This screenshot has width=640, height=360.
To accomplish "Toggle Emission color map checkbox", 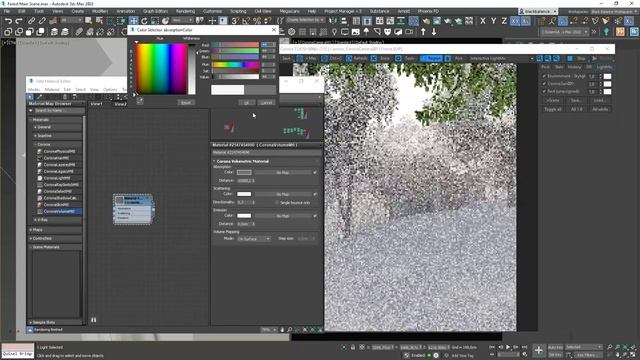I will click(x=315, y=216).
